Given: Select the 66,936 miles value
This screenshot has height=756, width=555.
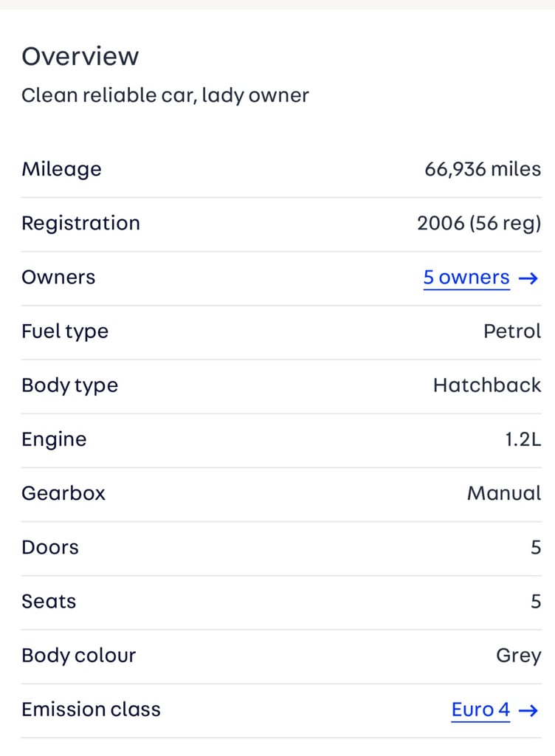Looking at the screenshot, I should [x=483, y=169].
